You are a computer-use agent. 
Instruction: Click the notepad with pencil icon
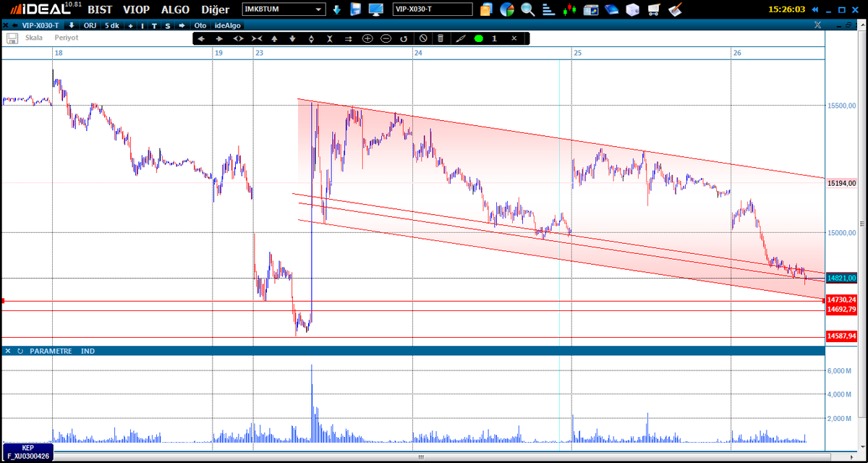pyautogui.click(x=675, y=9)
